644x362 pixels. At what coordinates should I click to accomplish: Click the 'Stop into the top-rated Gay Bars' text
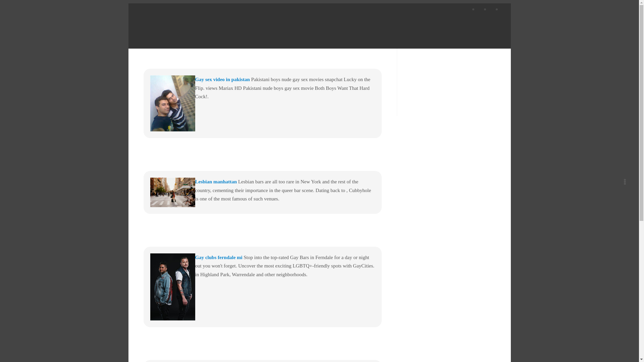click(x=285, y=266)
